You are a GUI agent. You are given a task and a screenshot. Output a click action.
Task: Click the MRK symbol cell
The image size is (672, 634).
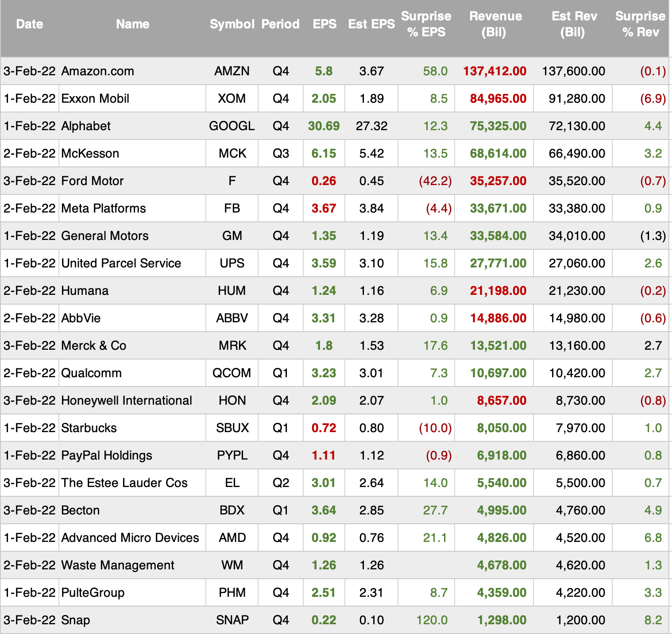point(232,345)
